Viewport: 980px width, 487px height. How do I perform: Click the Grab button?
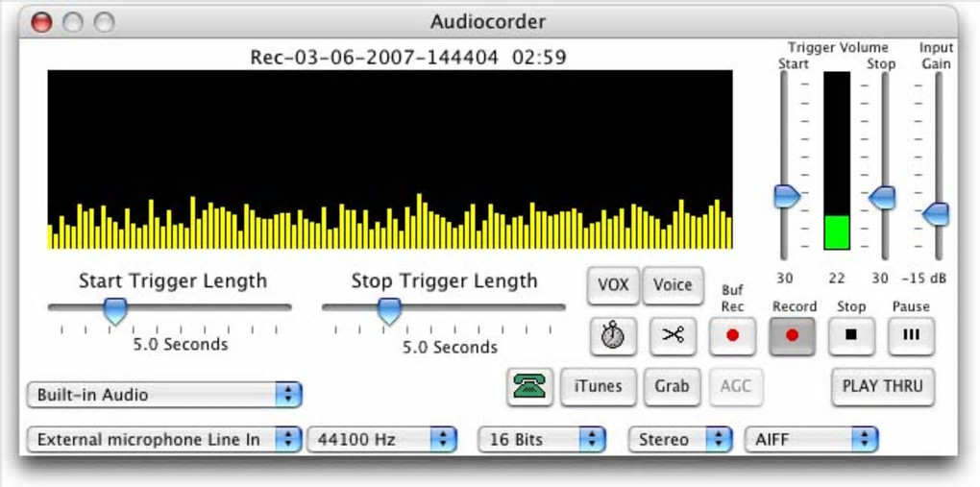tap(672, 387)
